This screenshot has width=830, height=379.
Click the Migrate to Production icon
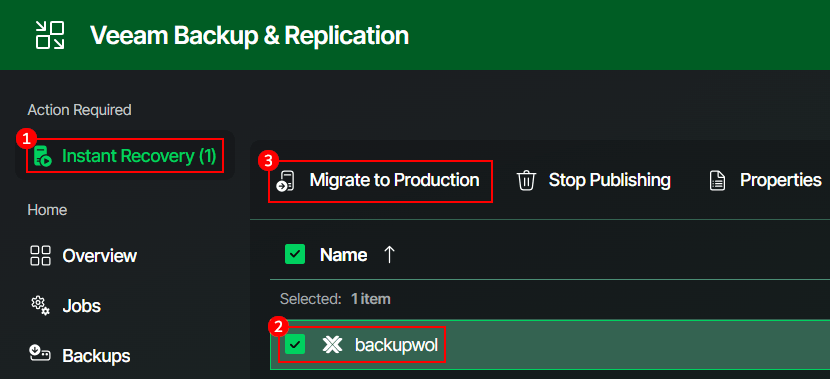point(286,181)
